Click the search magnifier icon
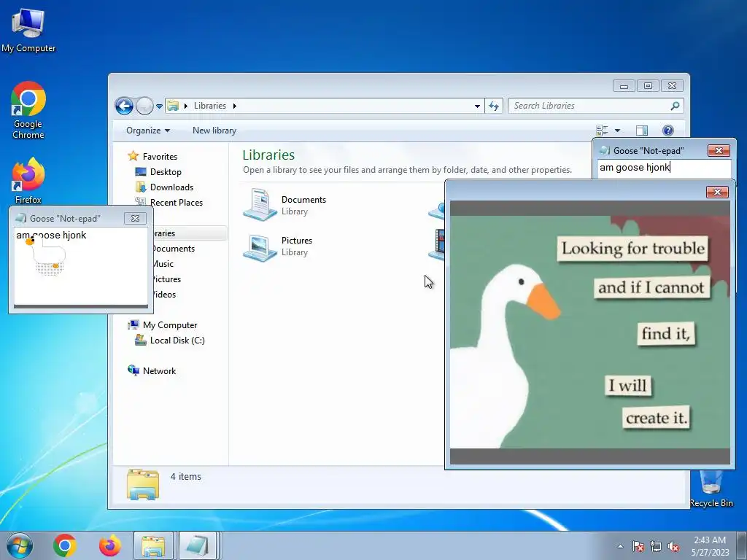This screenshot has height=560, width=747. coord(675,106)
